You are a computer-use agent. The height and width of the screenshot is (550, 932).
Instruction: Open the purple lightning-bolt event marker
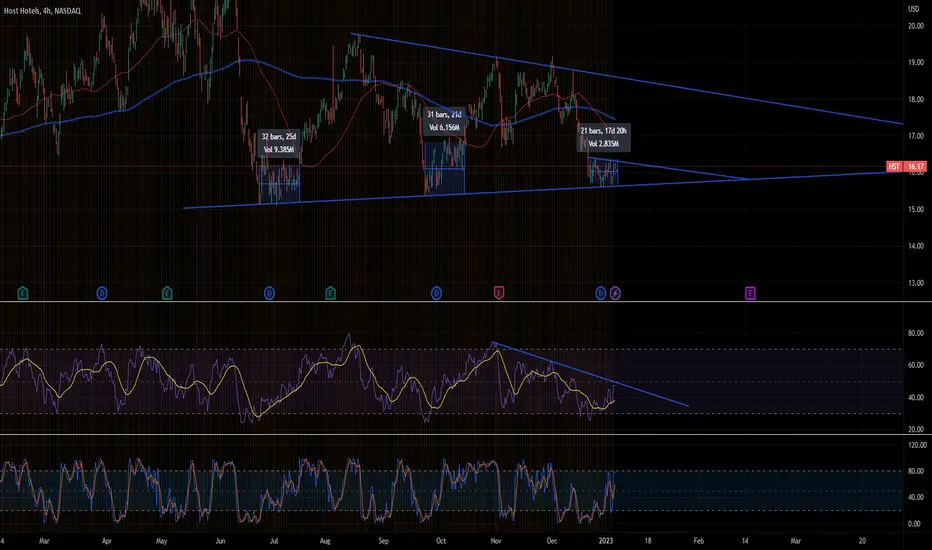point(615,293)
